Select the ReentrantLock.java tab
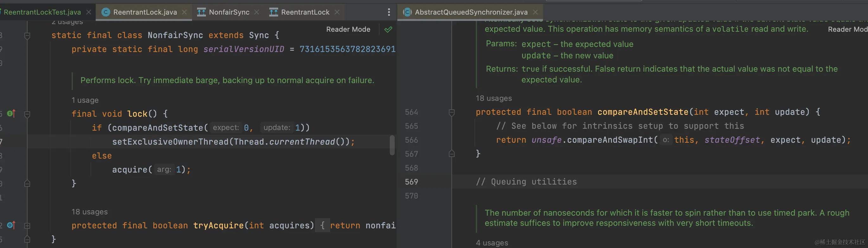Screen dimensions: 868x248 144,12
